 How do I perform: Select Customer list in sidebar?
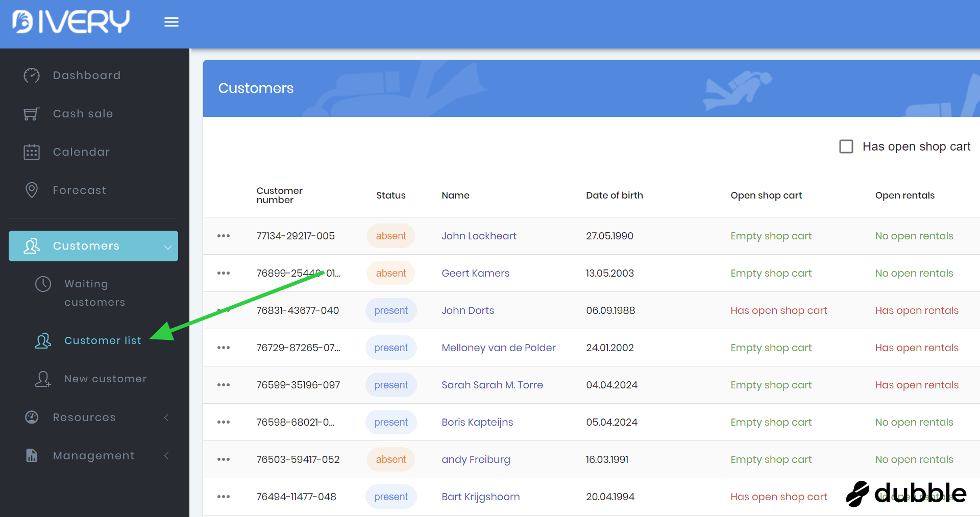coord(103,340)
